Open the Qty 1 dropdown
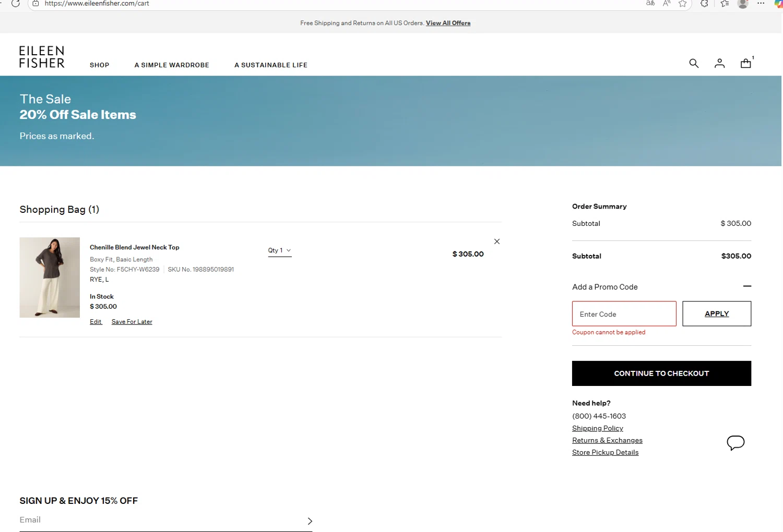Viewport: 783px width, 532px height. (x=280, y=251)
